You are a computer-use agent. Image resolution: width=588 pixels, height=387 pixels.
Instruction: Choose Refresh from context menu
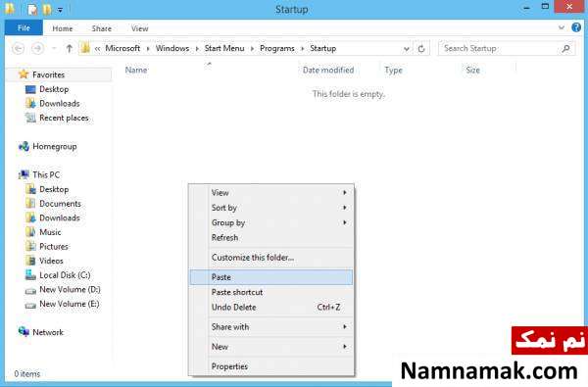[271, 238]
